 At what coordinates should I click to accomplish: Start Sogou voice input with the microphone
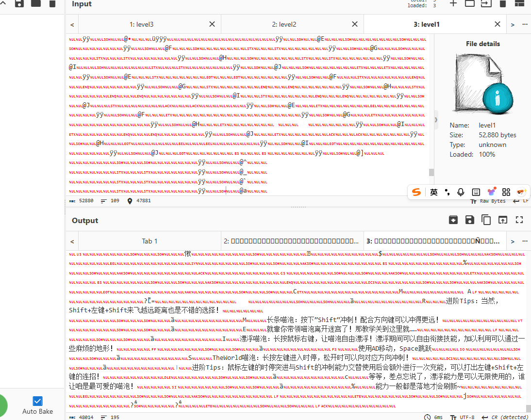click(x=461, y=192)
